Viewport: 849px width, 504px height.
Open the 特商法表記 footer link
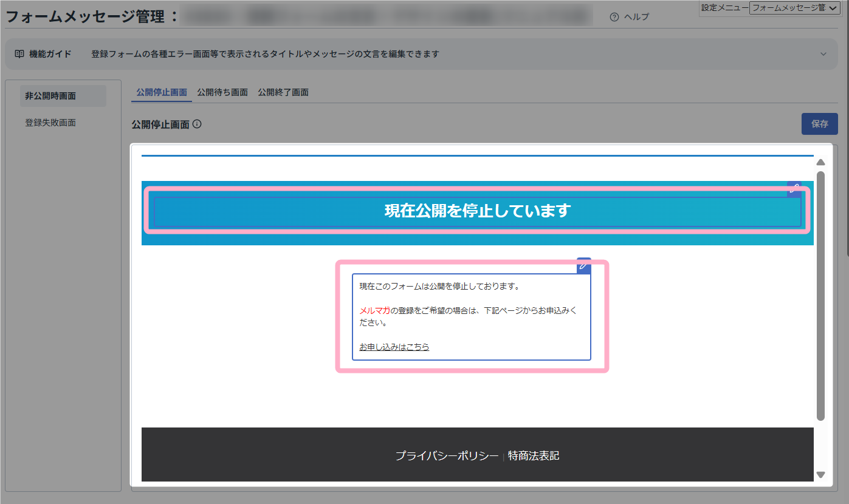coord(534,455)
